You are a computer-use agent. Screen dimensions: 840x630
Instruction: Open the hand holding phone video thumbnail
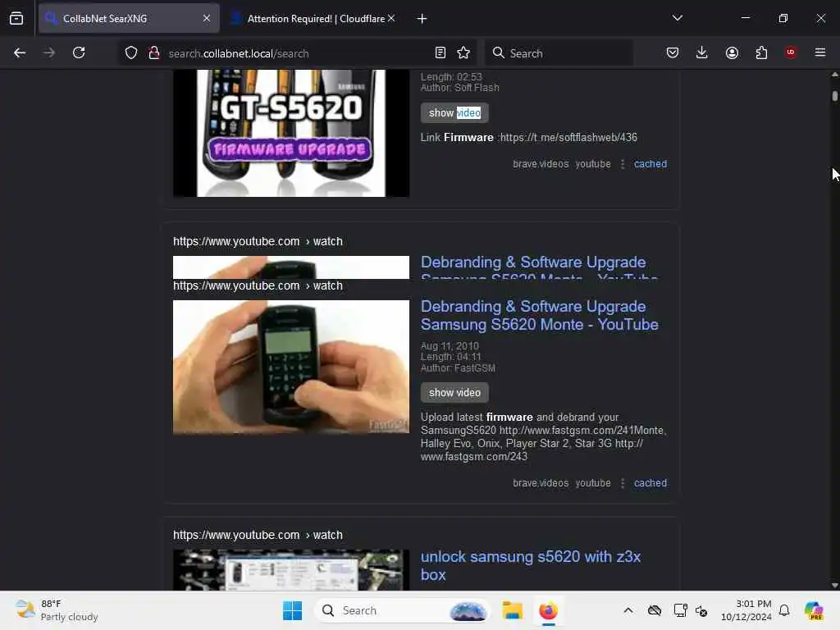(x=291, y=367)
